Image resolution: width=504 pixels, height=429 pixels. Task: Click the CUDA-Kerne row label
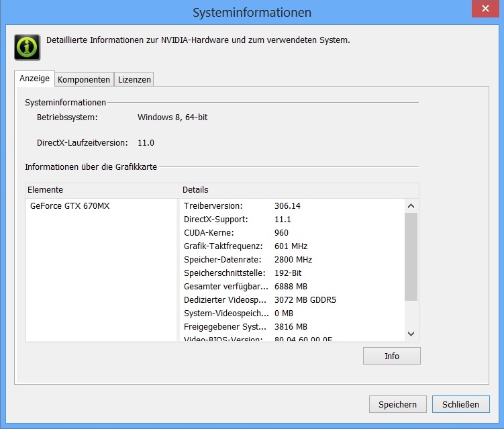pos(209,233)
